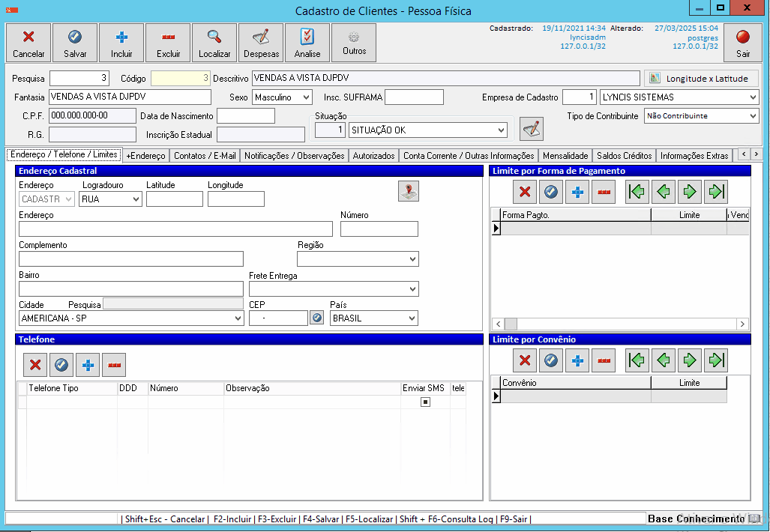Viewport: 770px width, 532px height.
Task: Click the CEP lookup check icon
Action: (x=317, y=318)
